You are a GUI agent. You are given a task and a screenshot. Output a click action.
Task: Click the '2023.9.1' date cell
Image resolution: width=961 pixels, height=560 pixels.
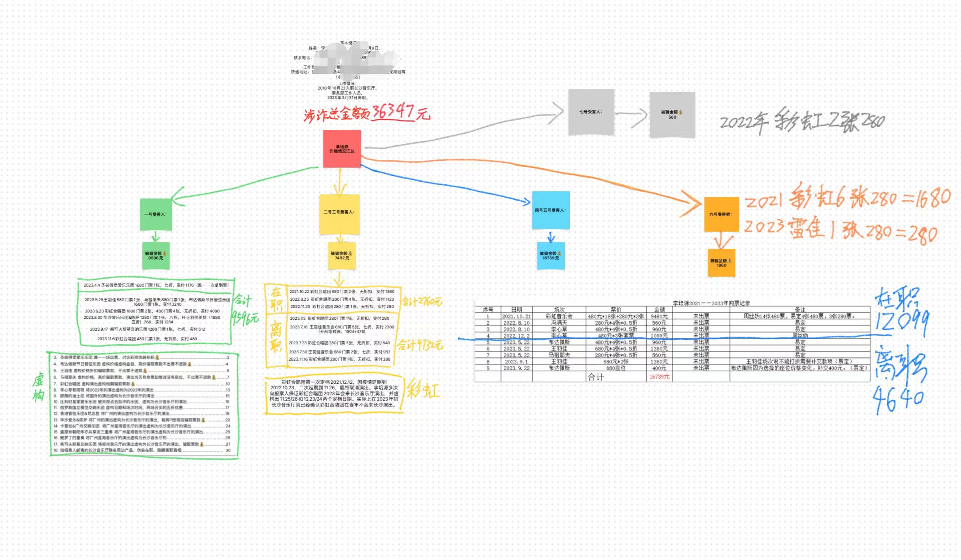click(x=516, y=362)
